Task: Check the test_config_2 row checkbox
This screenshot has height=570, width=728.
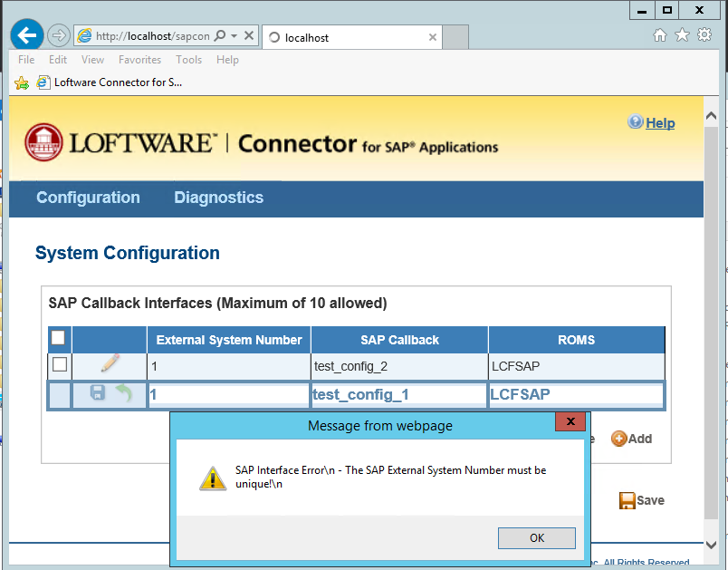Action: (x=60, y=364)
